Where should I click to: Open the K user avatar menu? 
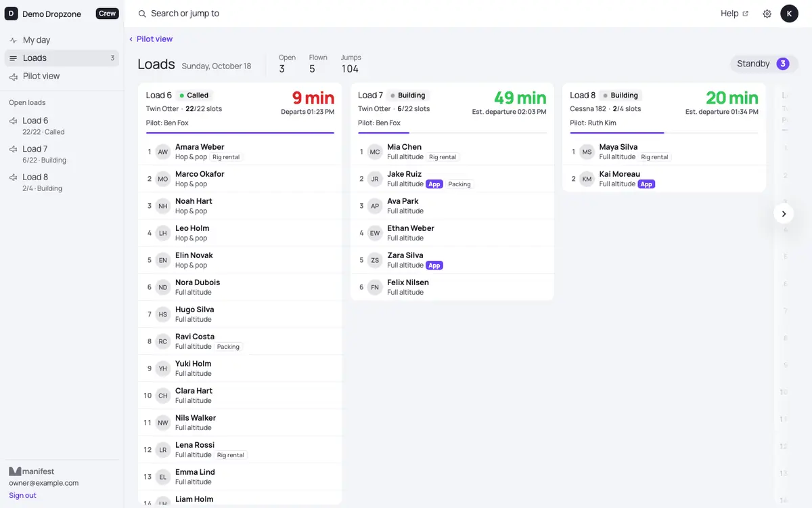point(789,14)
